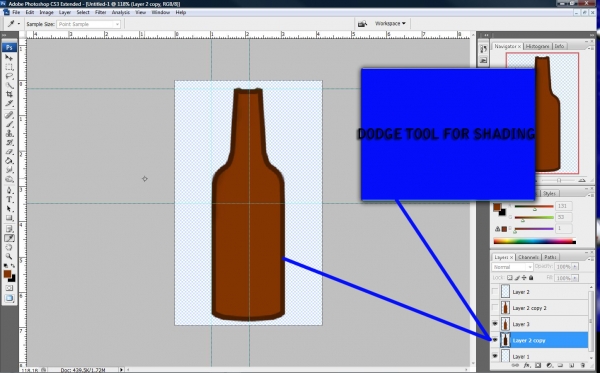Select the Eyedropper tool in the toolbox
Image resolution: width=600 pixels, height=373 pixels.
[9, 238]
